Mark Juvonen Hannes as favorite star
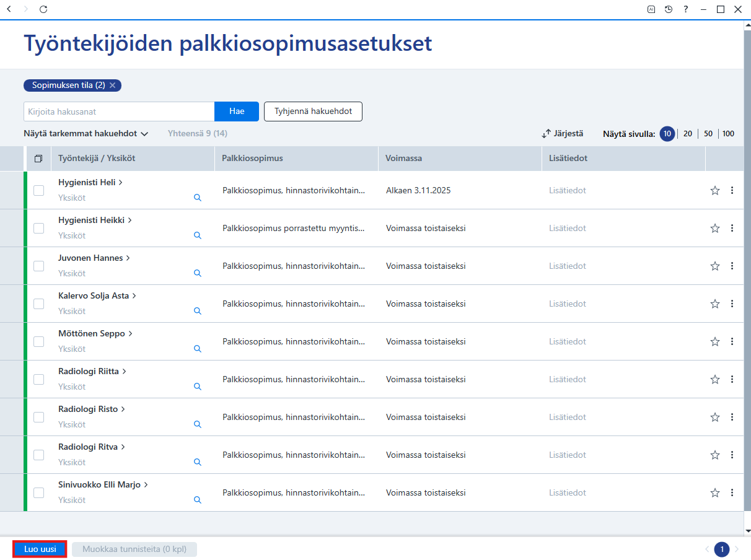This screenshot has width=751, height=560. point(715,266)
